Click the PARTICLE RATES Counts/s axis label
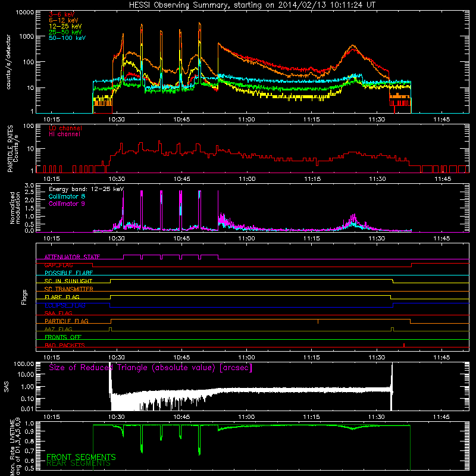 (x=13, y=149)
